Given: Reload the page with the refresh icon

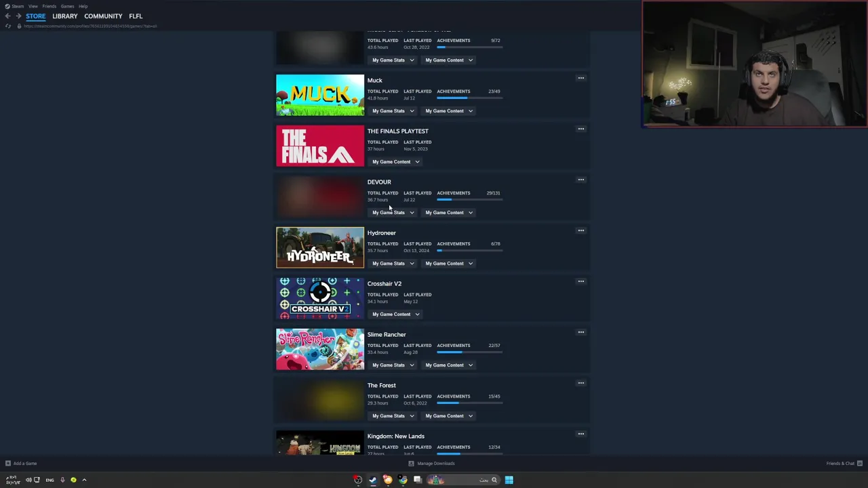Looking at the screenshot, I should (7, 26).
